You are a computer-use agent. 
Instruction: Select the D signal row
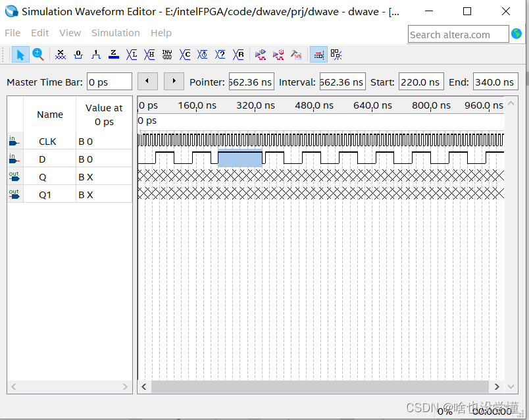tap(70, 159)
